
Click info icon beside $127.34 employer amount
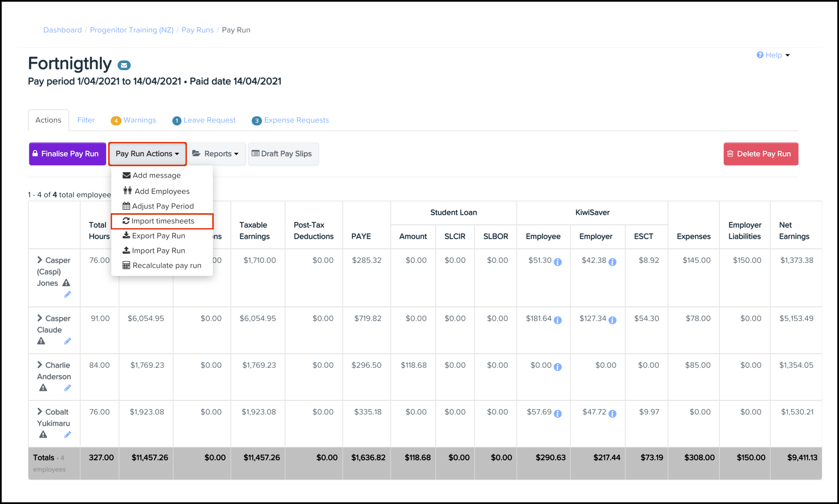[x=612, y=320]
